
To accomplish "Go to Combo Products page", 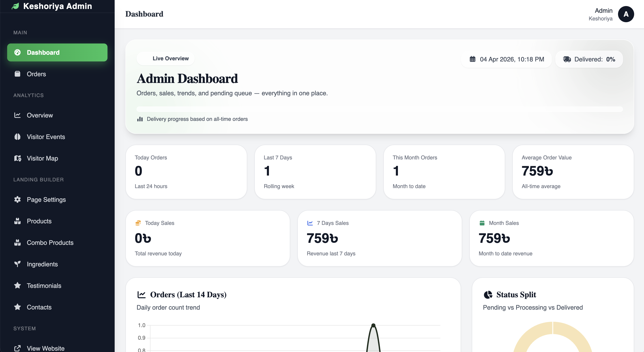I will click(x=50, y=243).
